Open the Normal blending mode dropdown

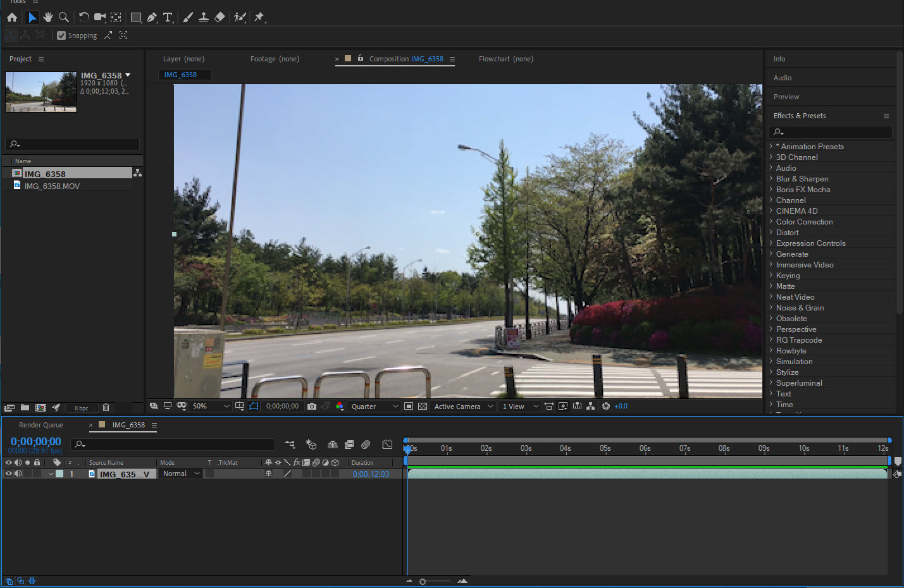click(x=180, y=474)
